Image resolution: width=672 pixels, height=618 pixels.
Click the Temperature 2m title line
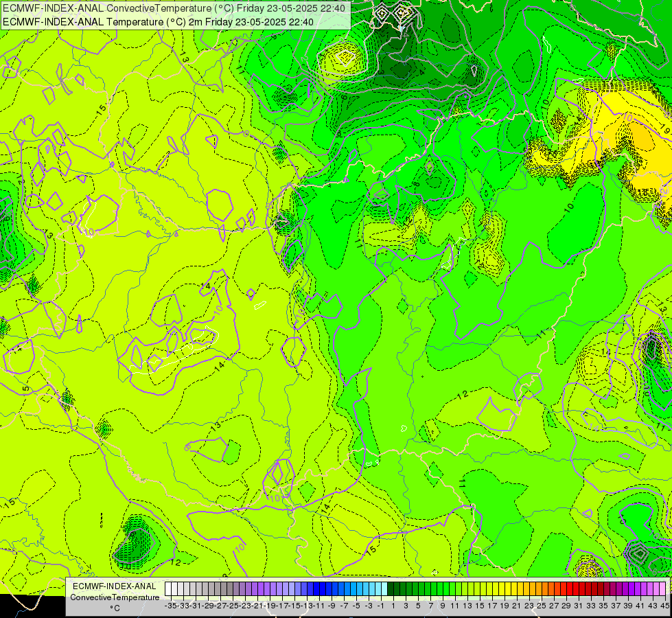click(x=158, y=22)
